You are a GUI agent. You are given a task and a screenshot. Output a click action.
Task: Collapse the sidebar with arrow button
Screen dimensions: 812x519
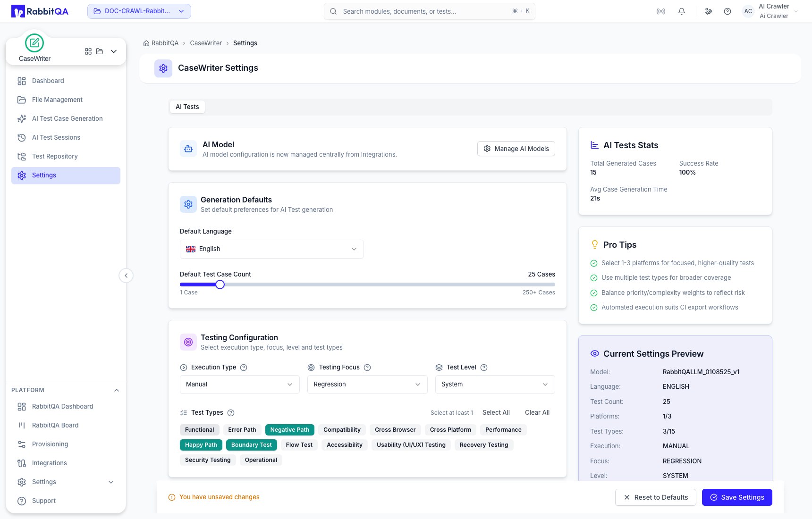click(x=126, y=276)
